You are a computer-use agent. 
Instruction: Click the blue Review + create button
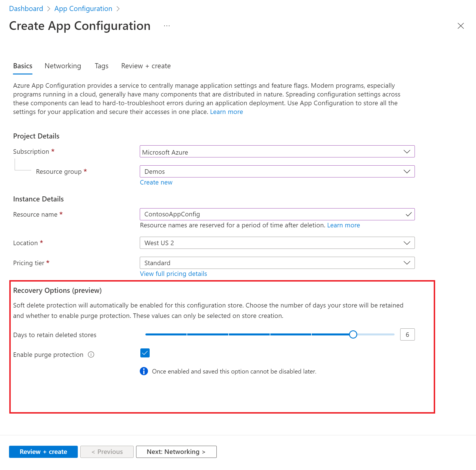pyautogui.click(x=43, y=452)
